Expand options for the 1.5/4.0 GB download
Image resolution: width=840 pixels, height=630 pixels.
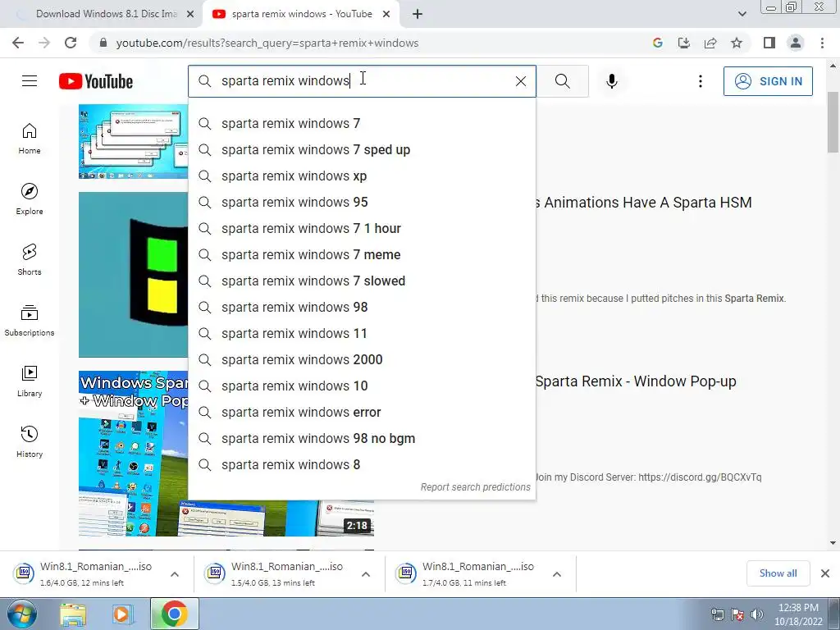coord(366,573)
